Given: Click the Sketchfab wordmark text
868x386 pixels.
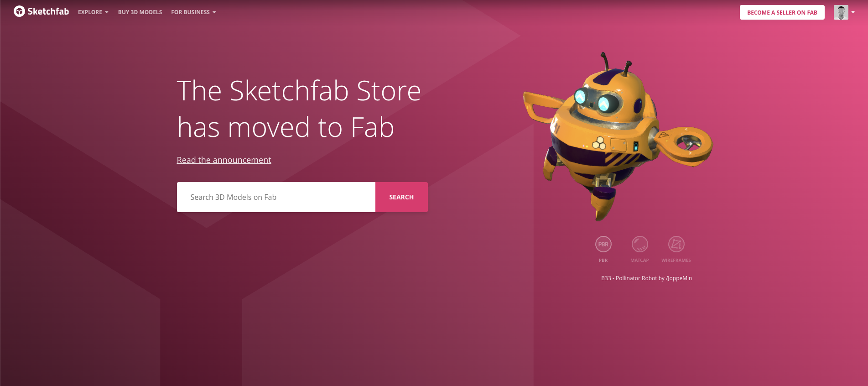Looking at the screenshot, I should pos(48,11).
